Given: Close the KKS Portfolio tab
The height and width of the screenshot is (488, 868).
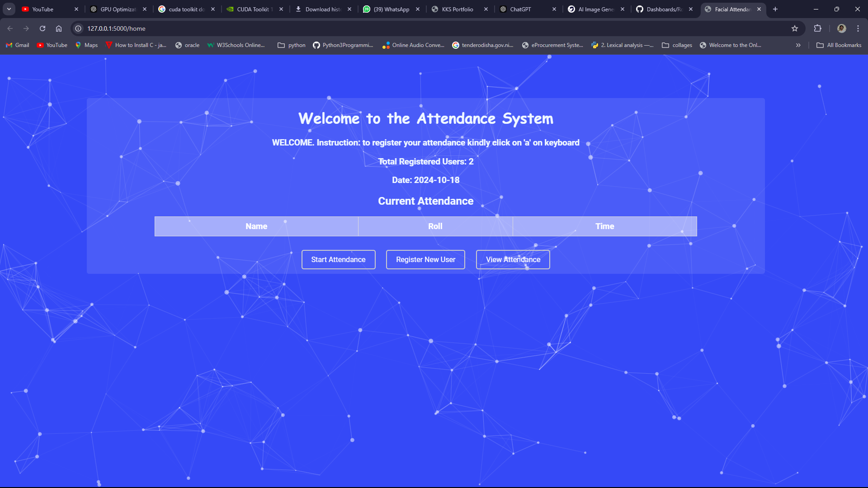Looking at the screenshot, I should coord(486,9).
